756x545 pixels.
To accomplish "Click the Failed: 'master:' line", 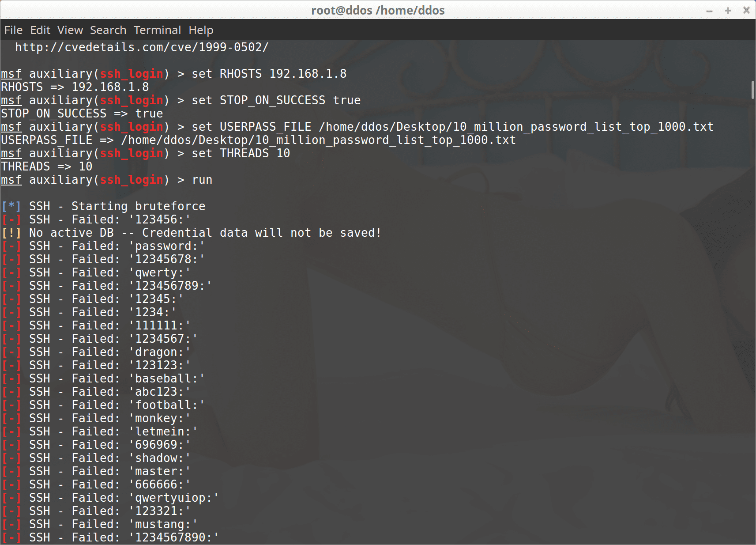I will point(96,471).
